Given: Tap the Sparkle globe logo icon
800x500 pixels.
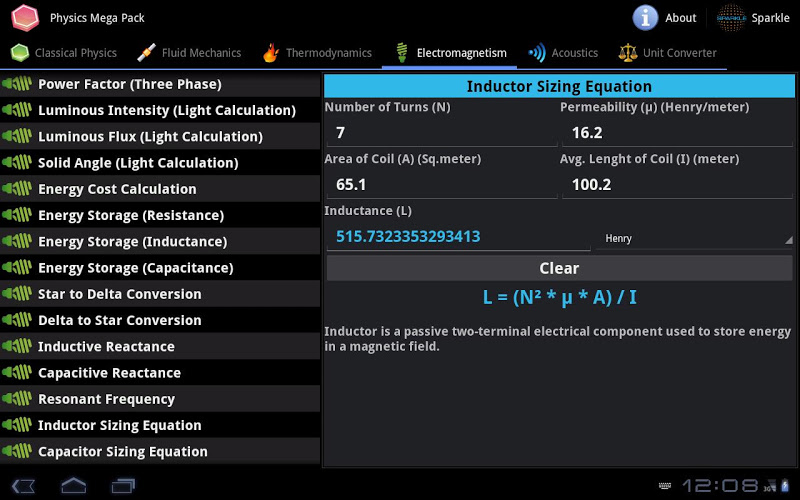Looking at the screenshot, I should (731, 18).
